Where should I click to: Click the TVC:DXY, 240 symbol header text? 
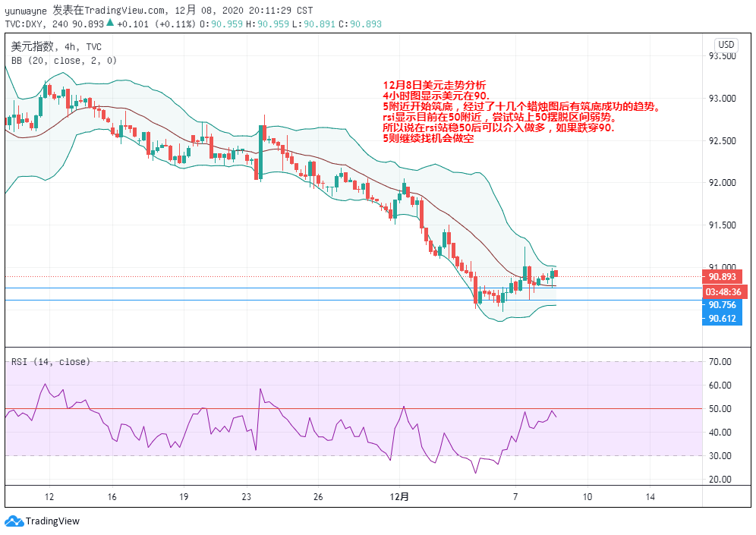click(36, 24)
